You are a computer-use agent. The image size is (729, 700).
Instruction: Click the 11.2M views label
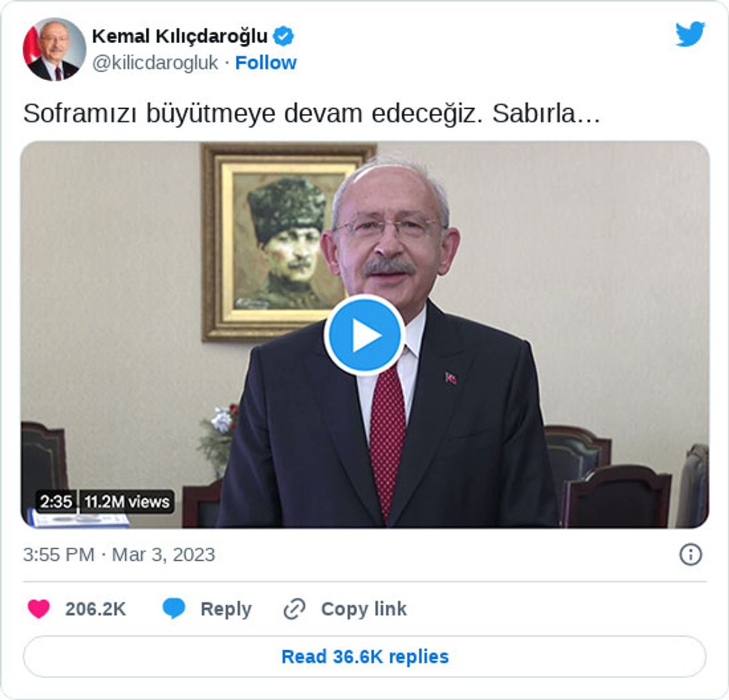[x=127, y=502]
